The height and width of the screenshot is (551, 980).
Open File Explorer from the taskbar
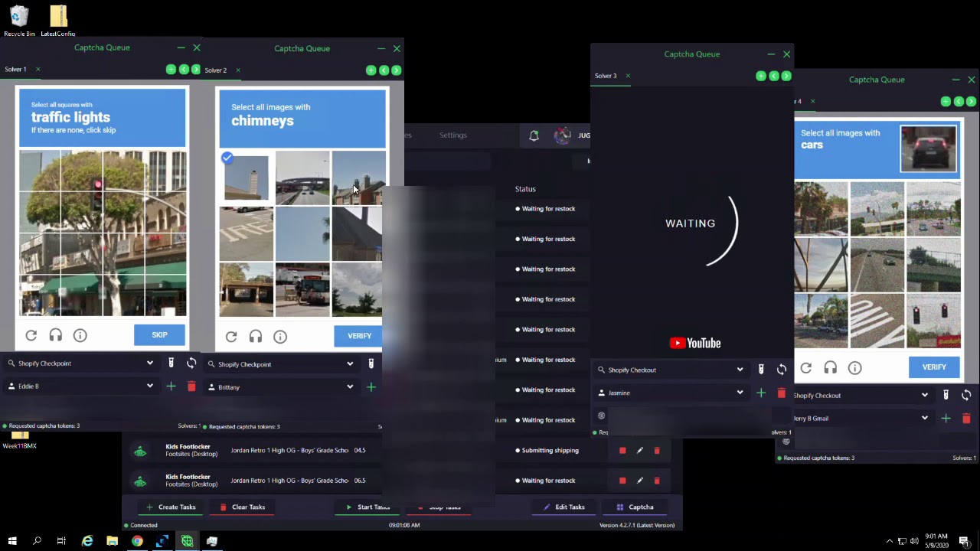(x=112, y=541)
